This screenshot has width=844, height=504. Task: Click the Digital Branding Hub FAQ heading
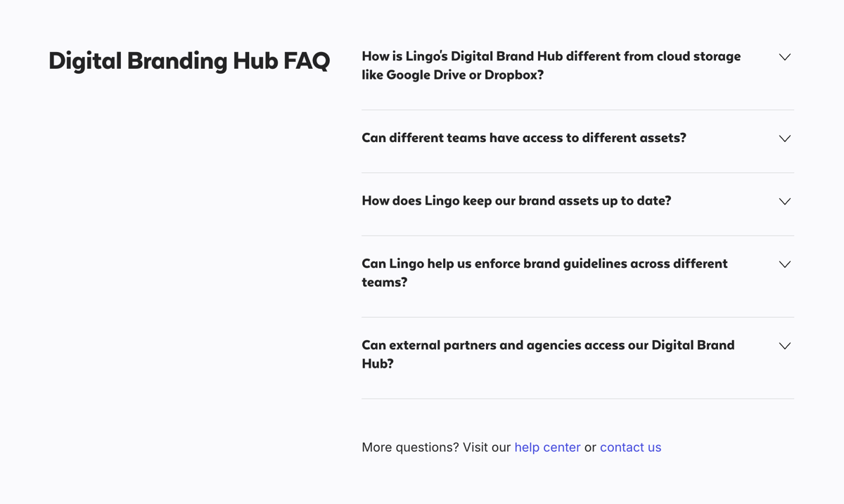click(x=188, y=60)
